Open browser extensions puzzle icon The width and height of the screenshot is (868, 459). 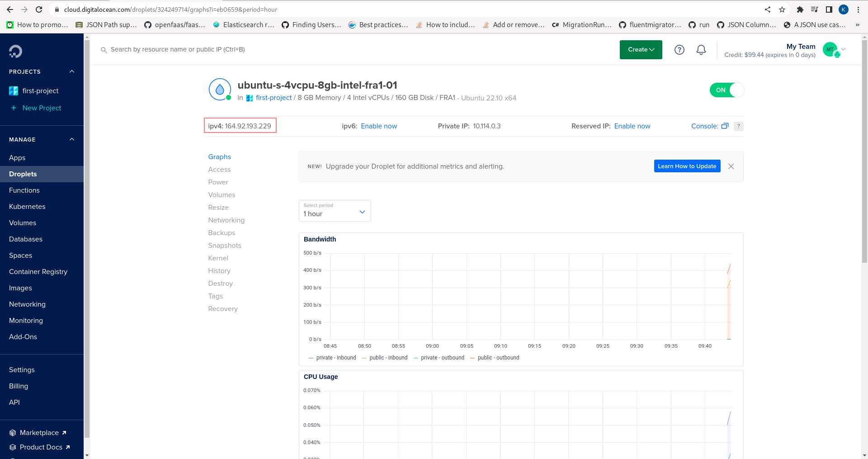[x=800, y=9]
